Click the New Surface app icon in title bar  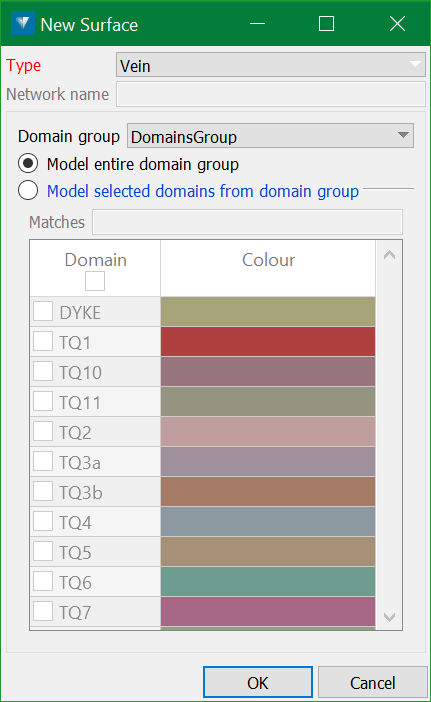(x=22, y=23)
